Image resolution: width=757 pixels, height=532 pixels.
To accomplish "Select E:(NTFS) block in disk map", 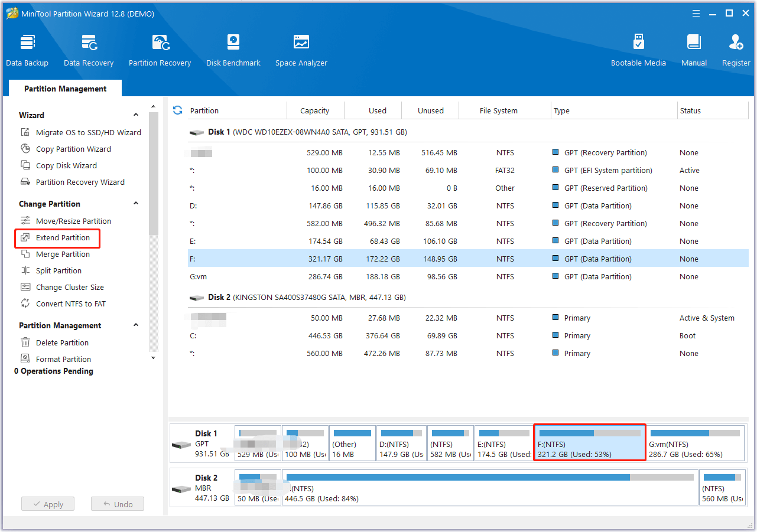I will (503, 443).
